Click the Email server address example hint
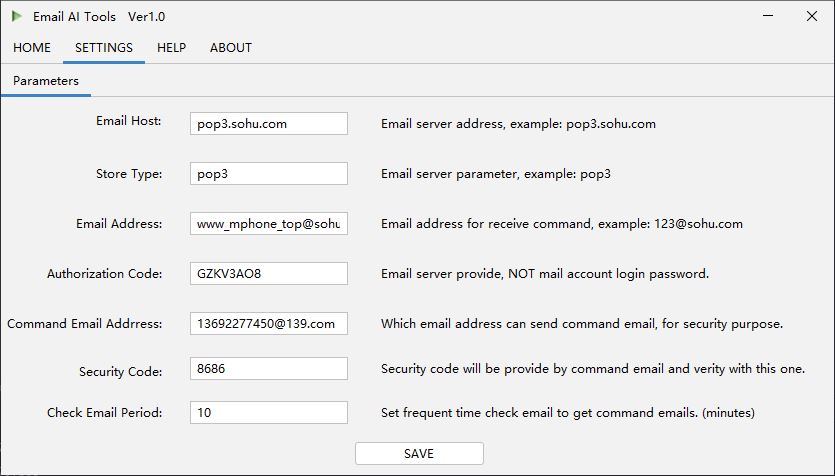The width and height of the screenshot is (835, 476). click(518, 124)
